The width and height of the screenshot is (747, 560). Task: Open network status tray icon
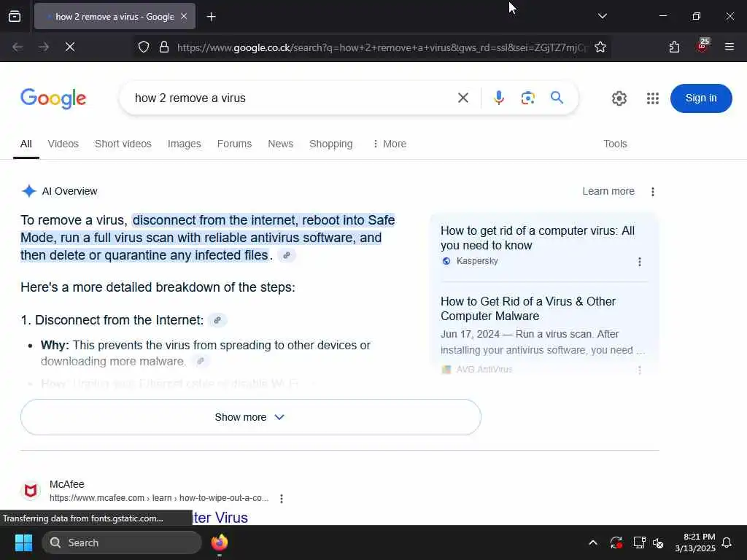click(639, 542)
